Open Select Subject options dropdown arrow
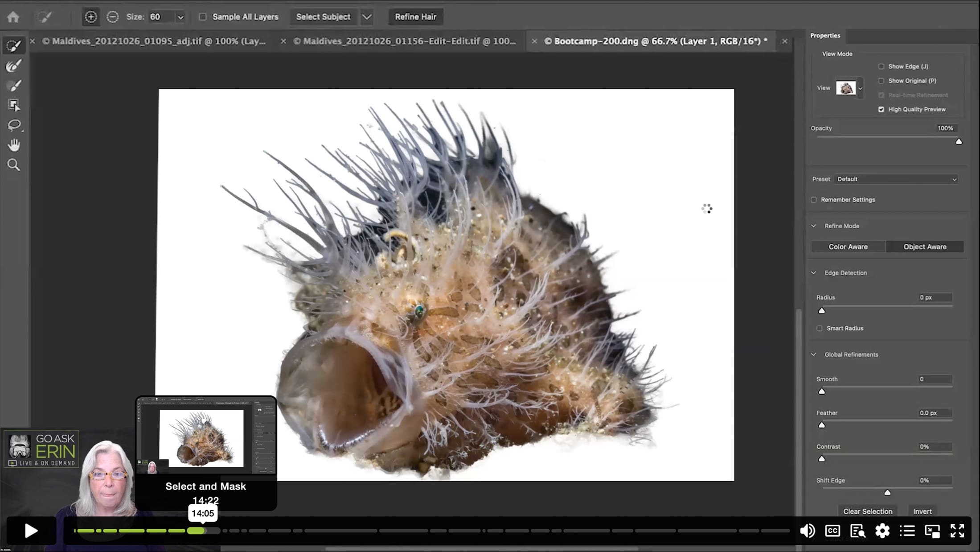This screenshot has height=552, width=980. click(x=367, y=17)
